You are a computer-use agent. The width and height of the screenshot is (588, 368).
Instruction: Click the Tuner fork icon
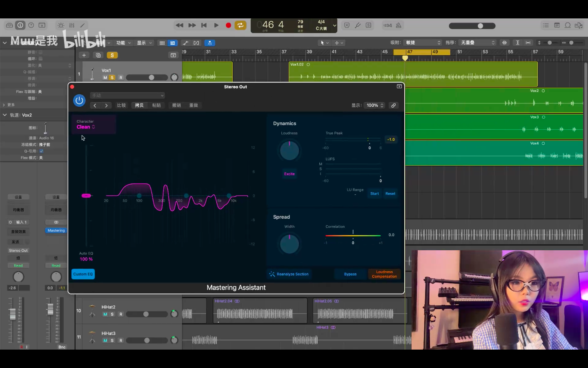click(358, 25)
